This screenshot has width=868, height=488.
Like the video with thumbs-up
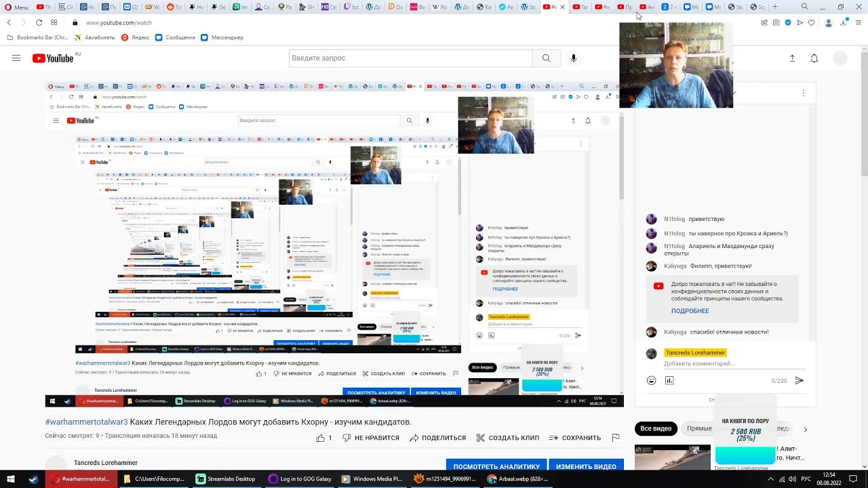323,438
